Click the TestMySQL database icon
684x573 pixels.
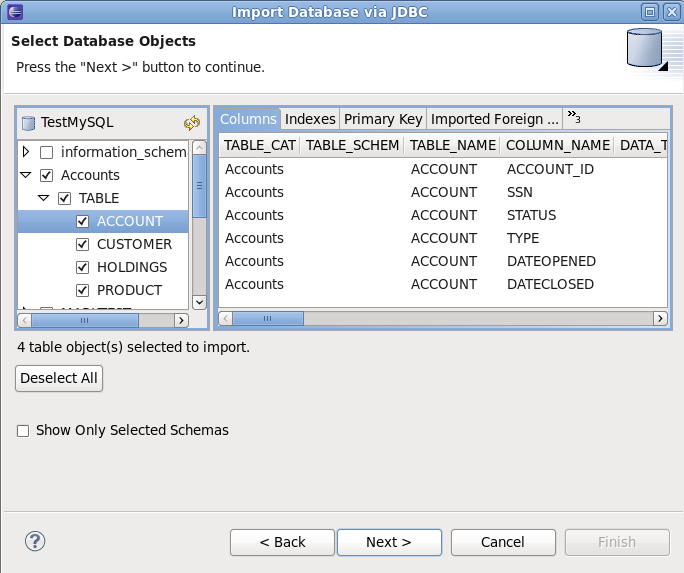coord(28,123)
